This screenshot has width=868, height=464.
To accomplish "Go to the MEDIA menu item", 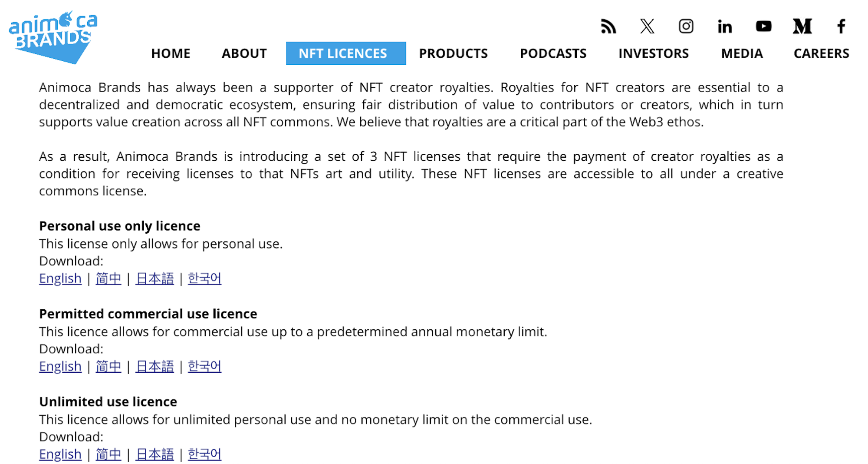I will 742,53.
